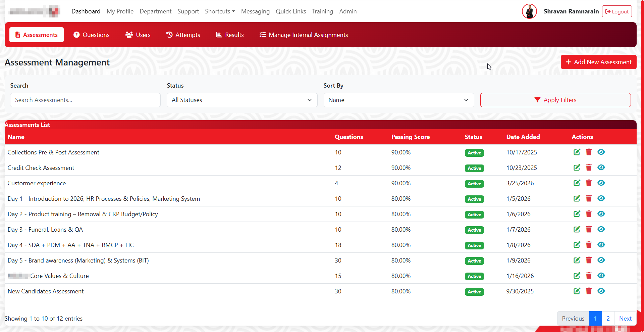Go to page 2 of assessments
644x332 pixels.
(608, 319)
